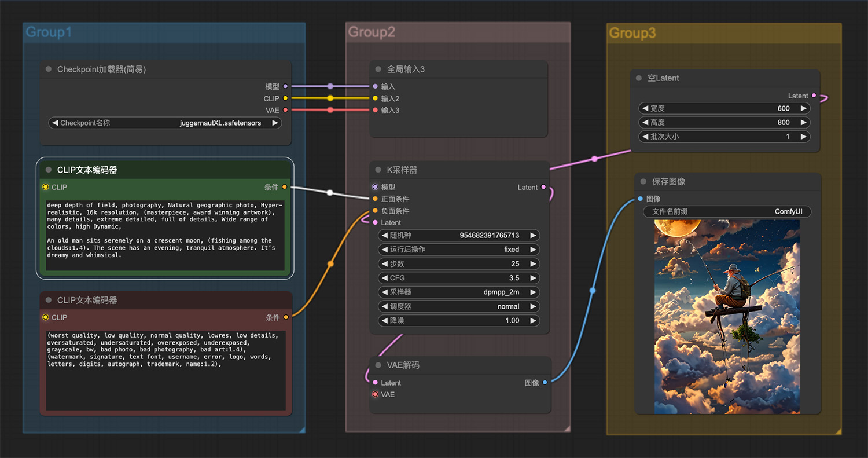868x458 pixels.
Task: Click the 负面条件 input slot on K采样器
Action: 375,211
